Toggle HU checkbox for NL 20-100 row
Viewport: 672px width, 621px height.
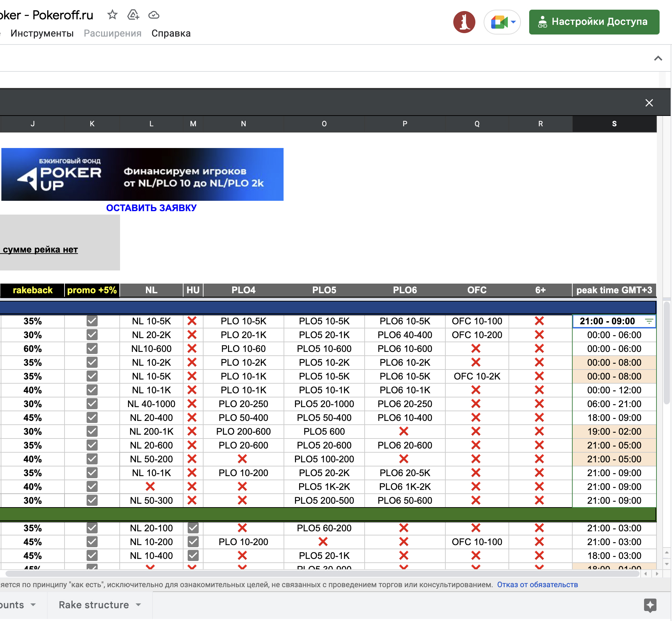coord(193,528)
